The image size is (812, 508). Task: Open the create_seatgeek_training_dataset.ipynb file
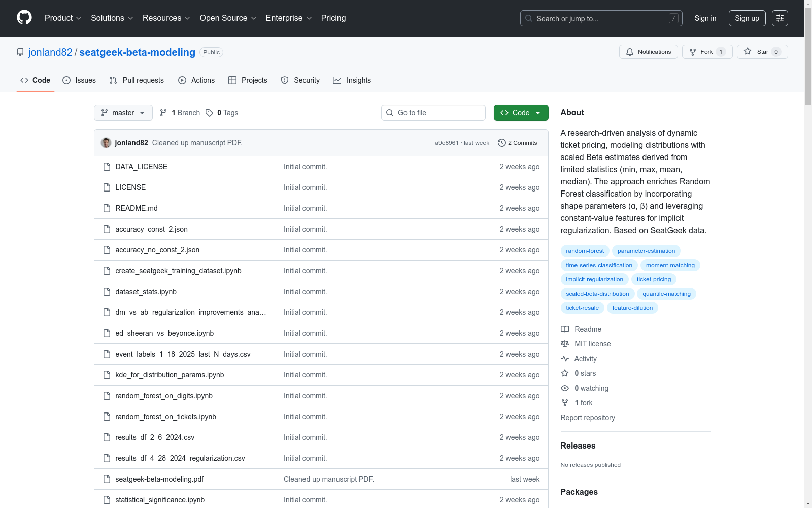pos(178,271)
